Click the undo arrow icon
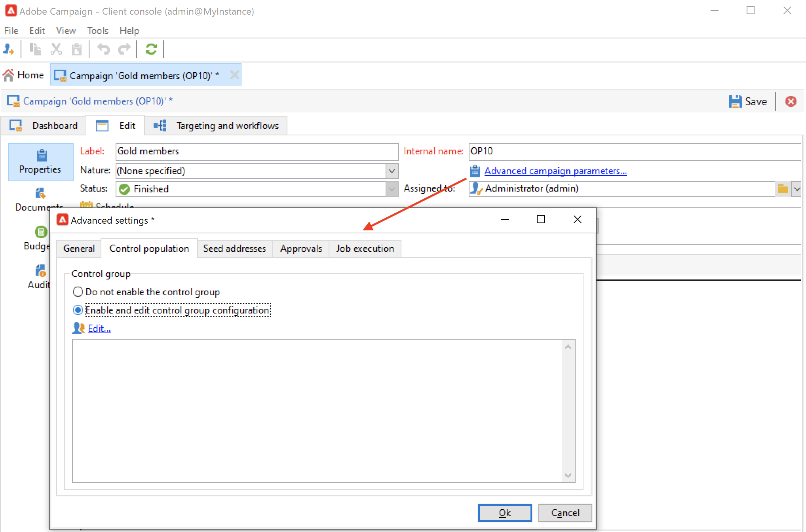Screen dimensions: 806x532 point(103,49)
